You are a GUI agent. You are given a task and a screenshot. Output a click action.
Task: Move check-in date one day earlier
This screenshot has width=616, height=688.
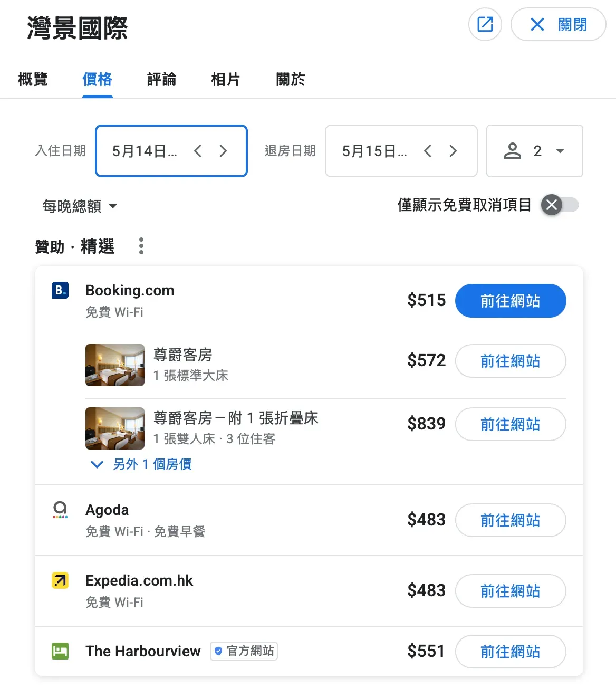[198, 151]
